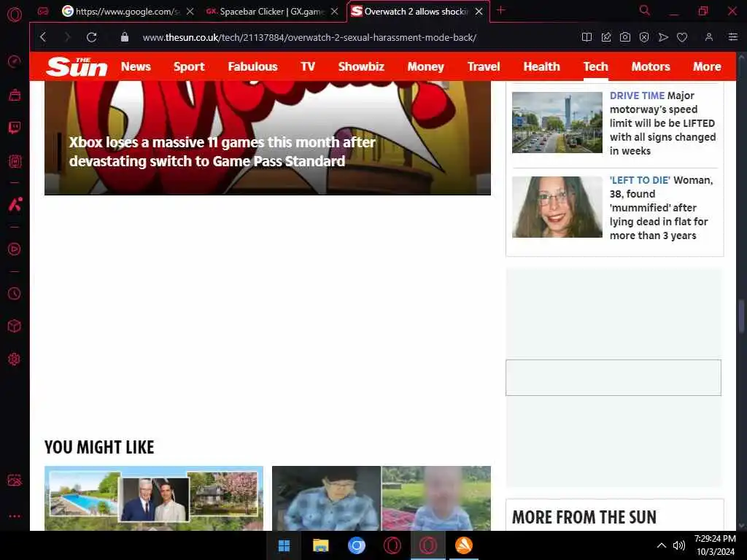The height and width of the screenshot is (560, 747).
Task: Click the page vertical scrollbar handle
Action: [x=741, y=316]
